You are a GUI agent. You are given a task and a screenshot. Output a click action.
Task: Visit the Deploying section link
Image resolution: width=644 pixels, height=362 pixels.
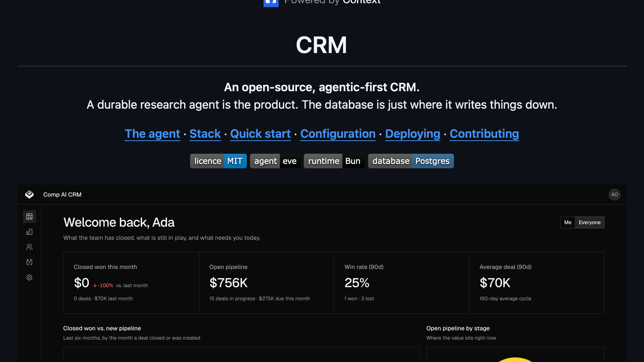coord(412,134)
